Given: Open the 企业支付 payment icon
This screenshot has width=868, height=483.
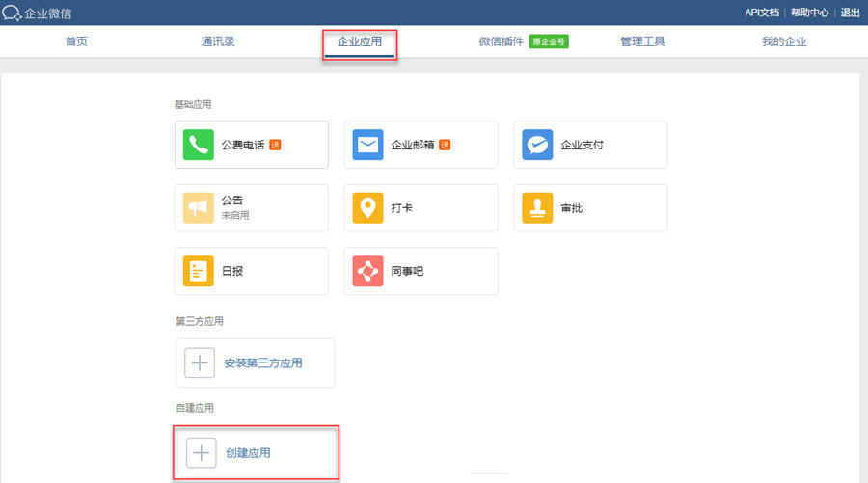Looking at the screenshot, I should coord(537,145).
